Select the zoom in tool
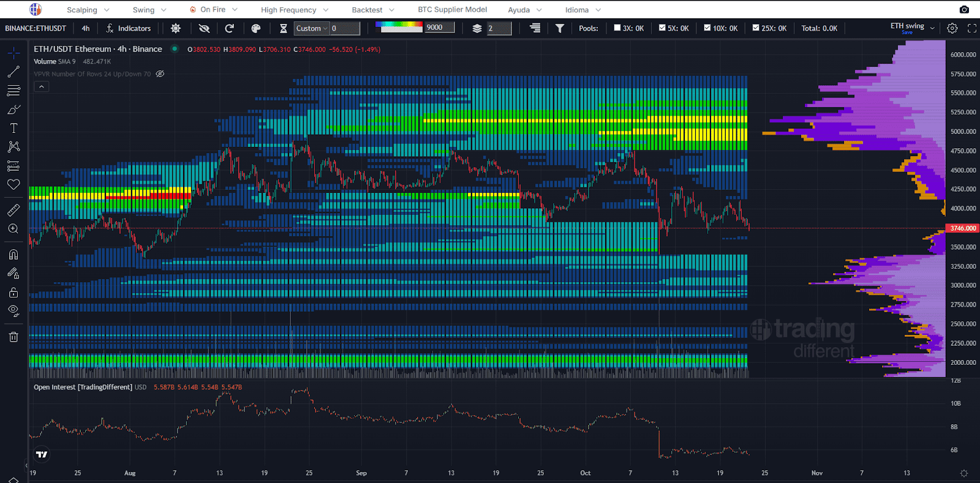This screenshot has height=483, width=980. [13, 229]
